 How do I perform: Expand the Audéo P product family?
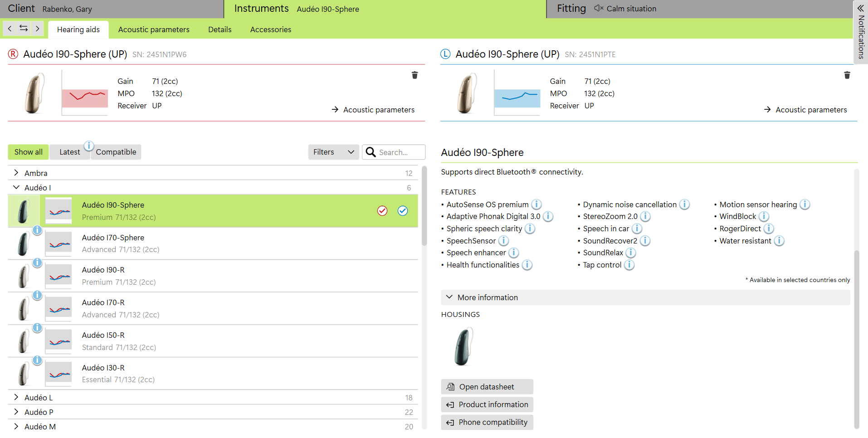(16, 412)
